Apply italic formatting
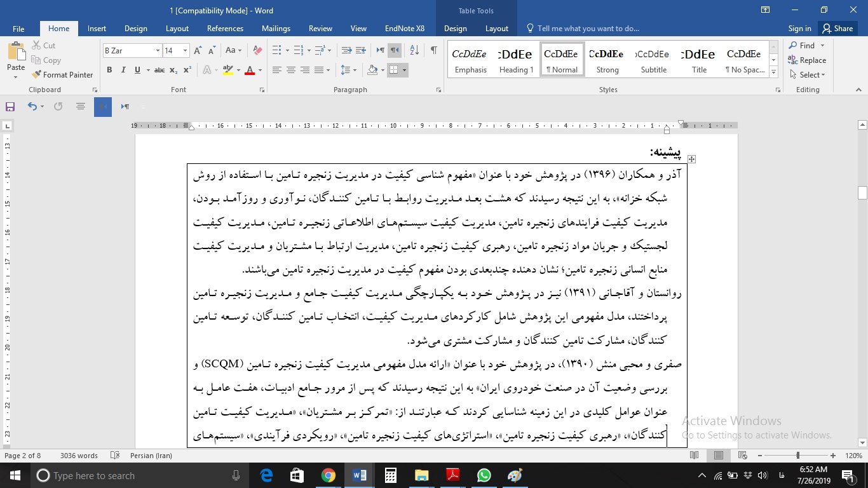The height and width of the screenshot is (488, 868). pos(123,70)
